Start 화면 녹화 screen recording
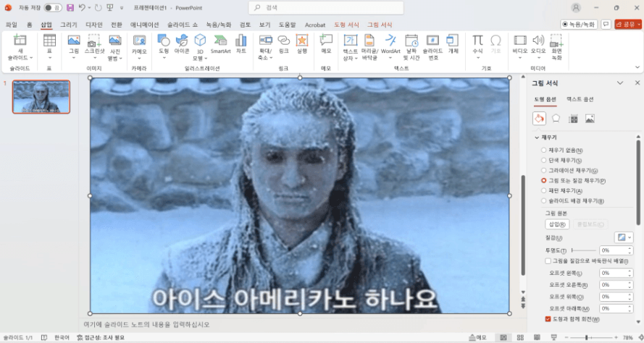This screenshot has width=644, height=343. pos(556,41)
